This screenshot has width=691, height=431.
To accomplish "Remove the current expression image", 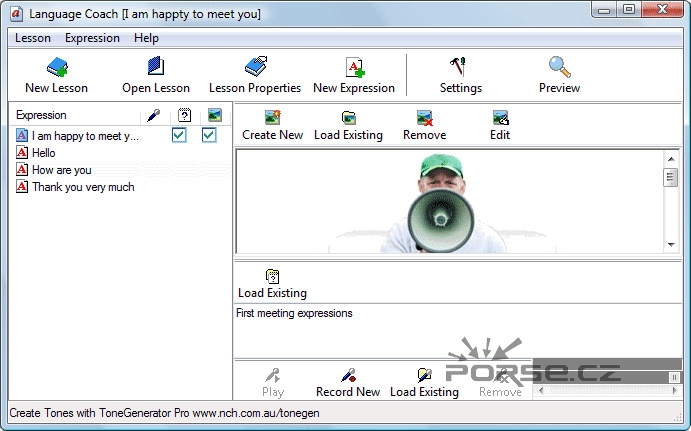I will tap(424, 125).
